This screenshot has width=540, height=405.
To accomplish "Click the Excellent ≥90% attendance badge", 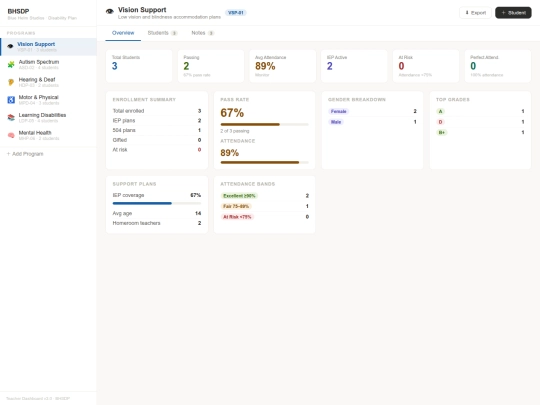I will click(239, 196).
